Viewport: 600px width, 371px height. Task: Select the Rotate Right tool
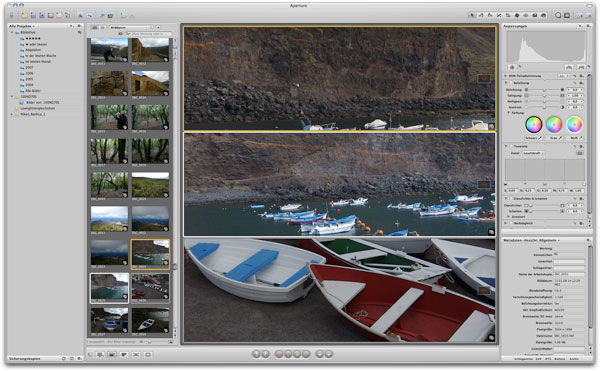click(x=490, y=15)
